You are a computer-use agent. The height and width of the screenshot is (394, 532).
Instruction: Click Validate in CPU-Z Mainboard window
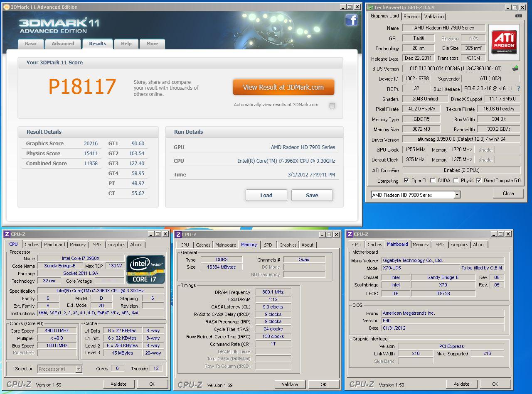pos(461,384)
